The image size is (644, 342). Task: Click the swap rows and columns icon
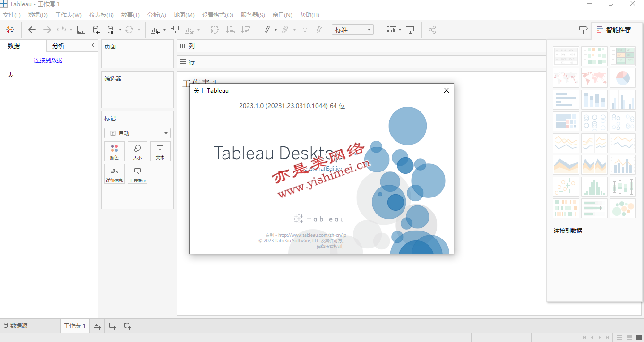tap(215, 30)
